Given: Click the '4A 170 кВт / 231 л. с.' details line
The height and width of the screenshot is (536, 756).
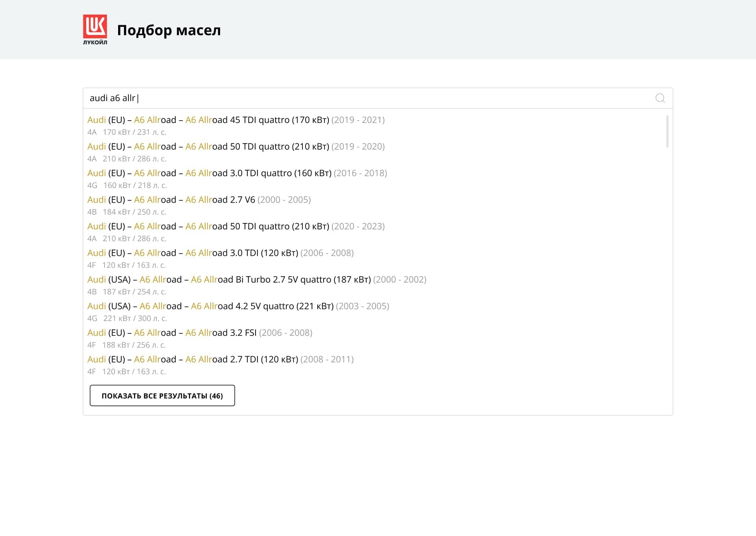Looking at the screenshot, I should point(127,132).
